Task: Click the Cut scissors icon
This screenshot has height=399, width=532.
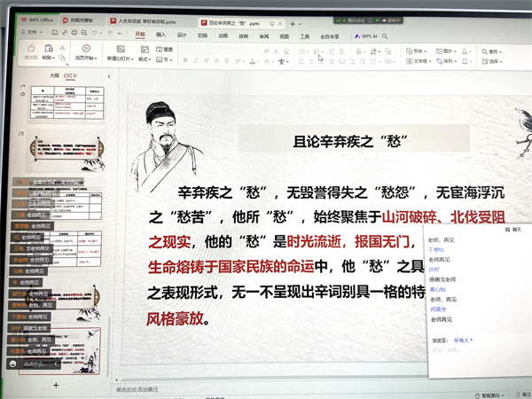Action: 62,48
